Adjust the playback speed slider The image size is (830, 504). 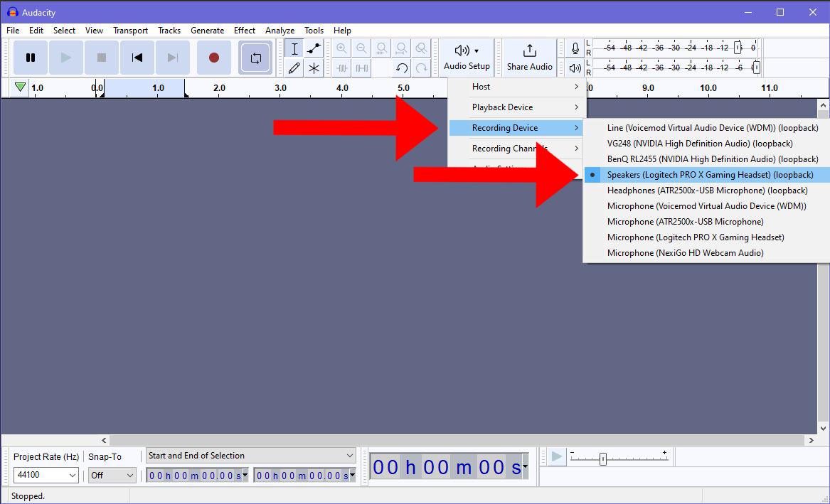(x=602, y=459)
